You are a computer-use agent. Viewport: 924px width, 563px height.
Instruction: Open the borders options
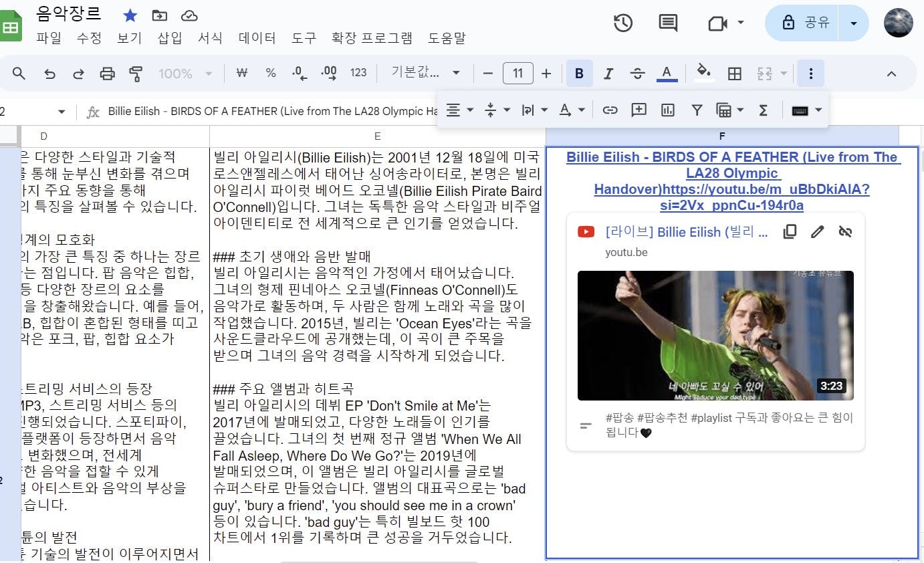pos(735,74)
